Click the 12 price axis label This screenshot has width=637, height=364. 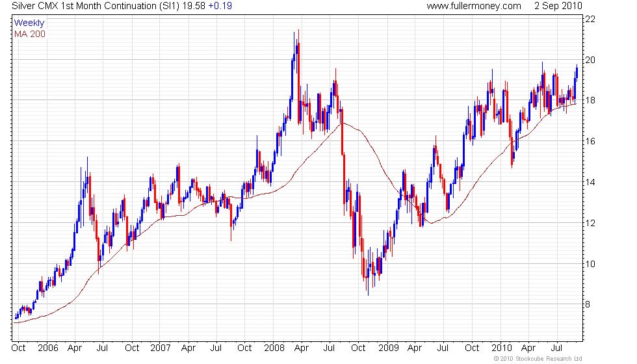tap(590, 223)
